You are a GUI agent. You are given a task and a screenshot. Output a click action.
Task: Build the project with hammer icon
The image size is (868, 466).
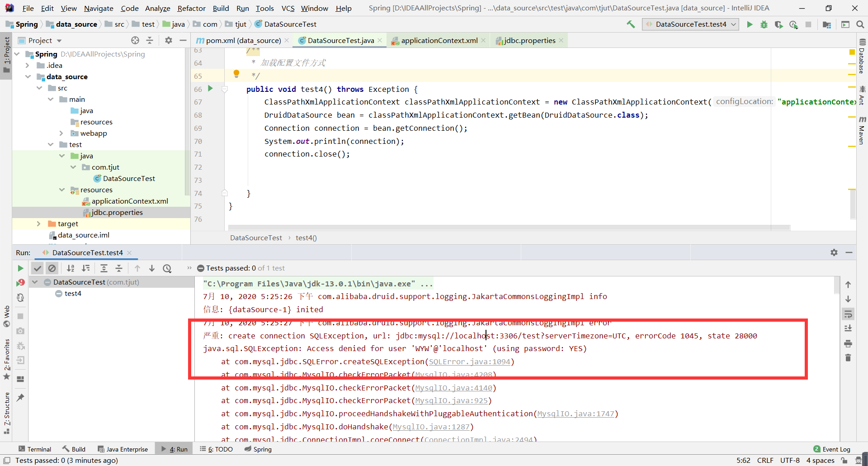click(631, 24)
